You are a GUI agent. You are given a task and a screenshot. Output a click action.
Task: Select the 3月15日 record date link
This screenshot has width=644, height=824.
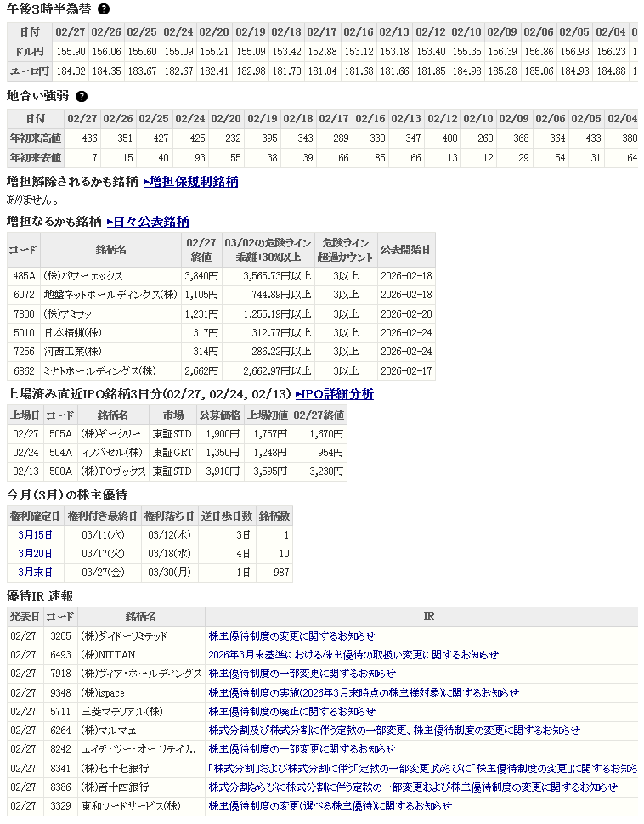point(35,535)
